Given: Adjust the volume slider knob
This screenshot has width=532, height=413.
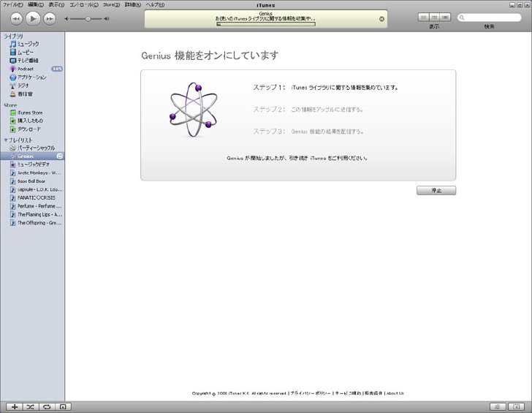Looking at the screenshot, I should point(88,19).
